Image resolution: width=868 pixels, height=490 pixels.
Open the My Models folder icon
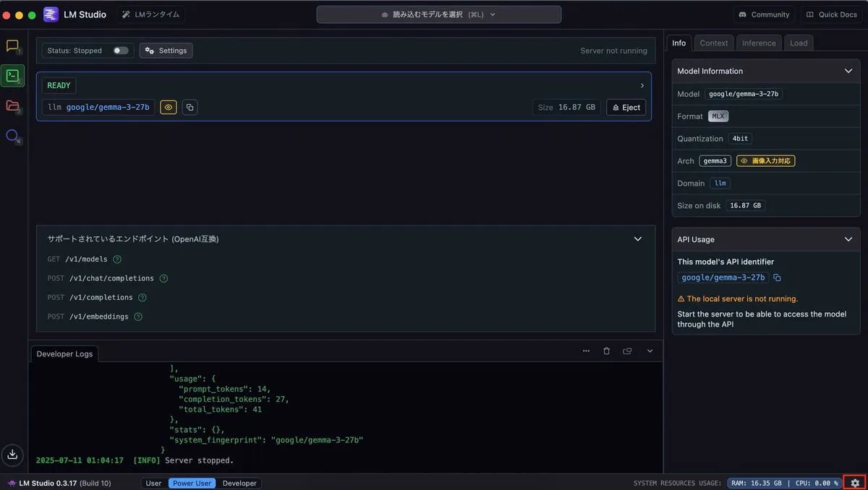coord(12,106)
